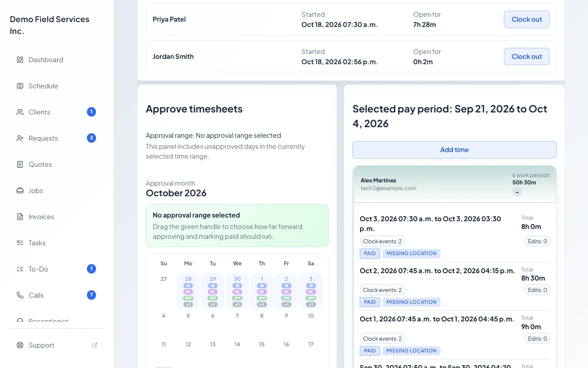The width and height of the screenshot is (588, 368).
Task: Click the Tasks list icon
Action: [20, 243]
